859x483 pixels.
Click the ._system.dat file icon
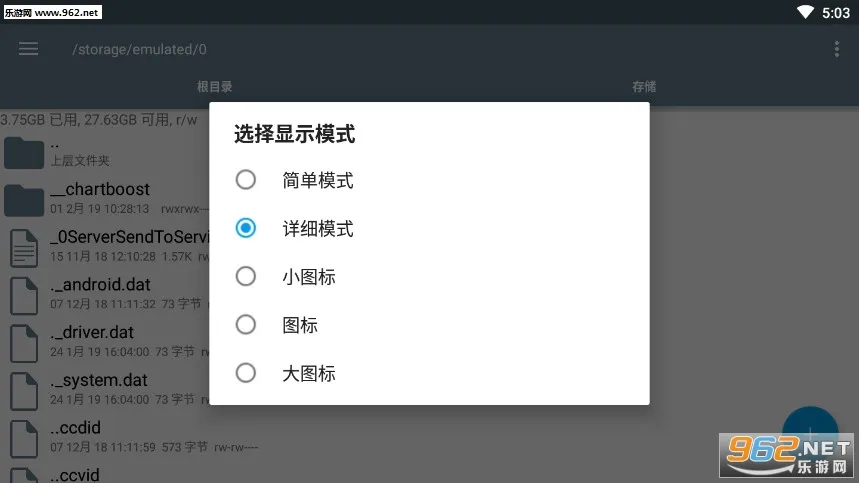click(x=23, y=391)
